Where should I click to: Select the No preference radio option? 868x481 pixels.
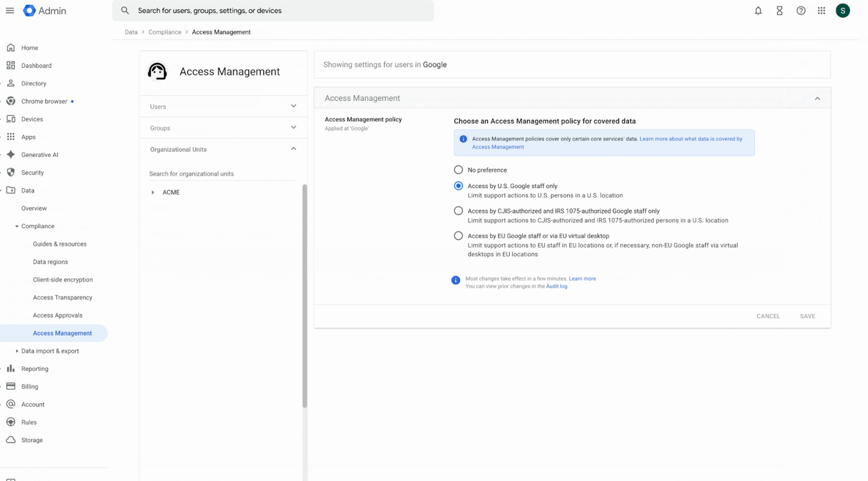(458, 170)
